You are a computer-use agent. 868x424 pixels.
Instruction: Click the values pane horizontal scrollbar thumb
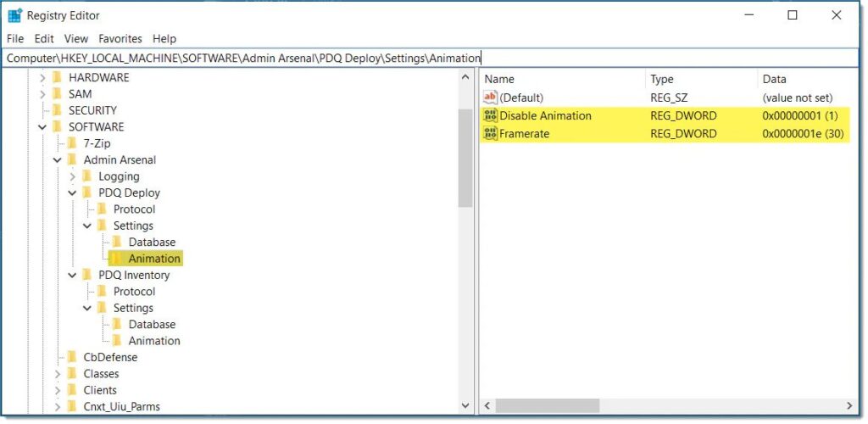(x=548, y=405)
